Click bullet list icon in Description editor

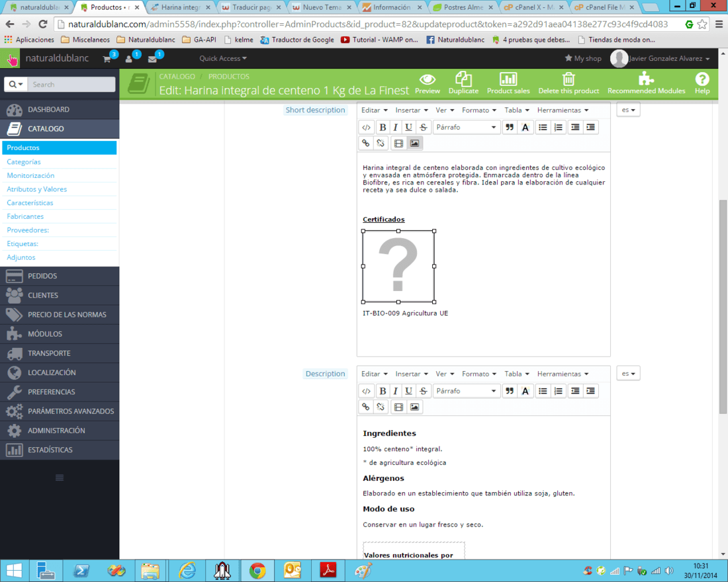tap(543, 391)
